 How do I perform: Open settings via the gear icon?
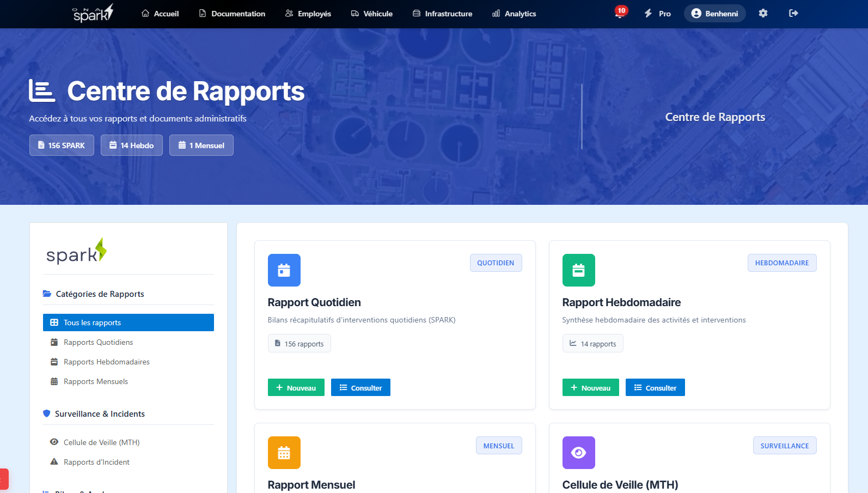point(763,13)
